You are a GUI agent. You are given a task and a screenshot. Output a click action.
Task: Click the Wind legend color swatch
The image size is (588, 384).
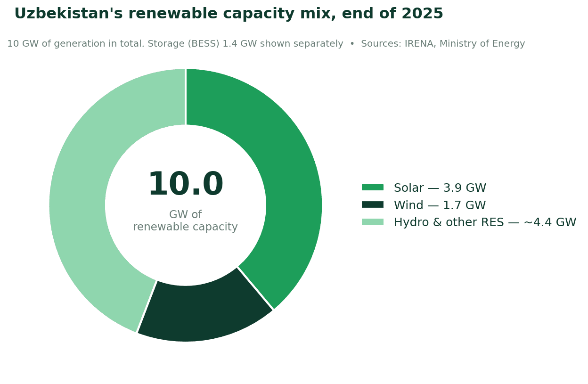point(372,204)
